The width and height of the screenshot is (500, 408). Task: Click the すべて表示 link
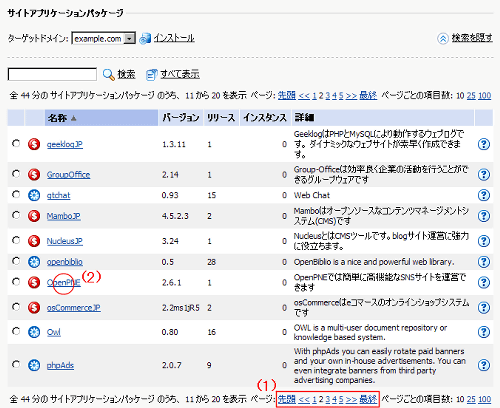click(180, 74)
